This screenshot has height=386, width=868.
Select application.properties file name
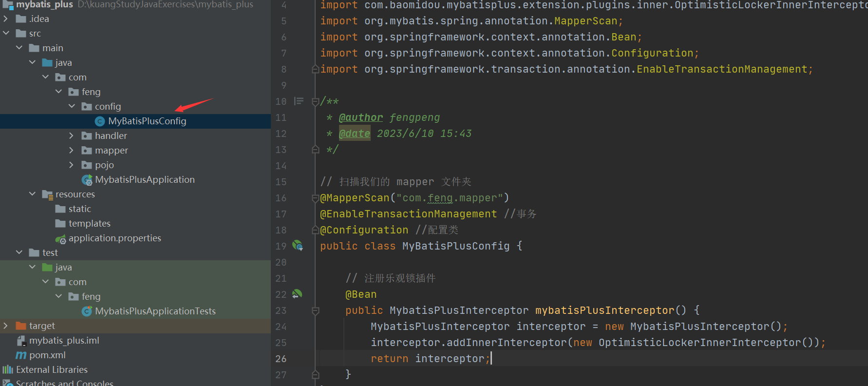tap(114, 238)
